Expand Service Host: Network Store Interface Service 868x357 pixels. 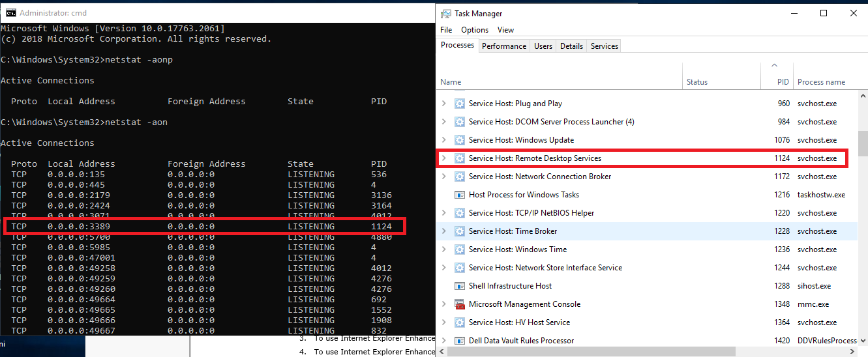(x=444, y=268)
